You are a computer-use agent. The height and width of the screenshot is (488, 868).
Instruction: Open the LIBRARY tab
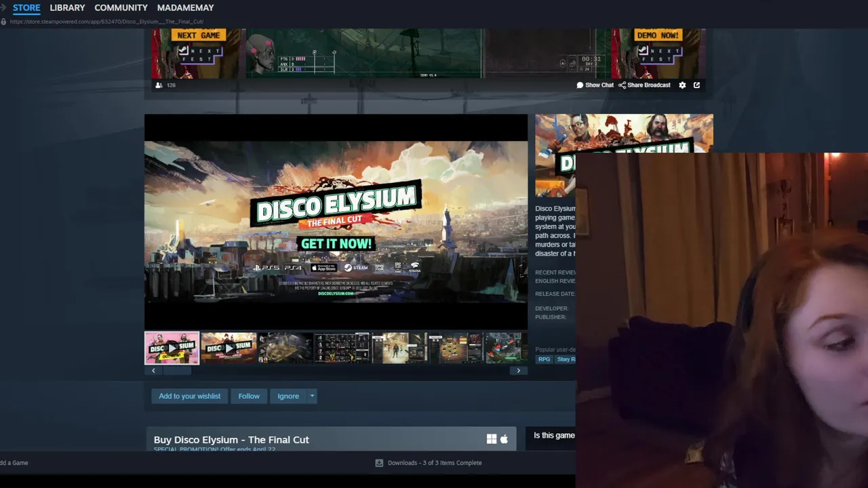pyautogui.click(x=67, y=7)
